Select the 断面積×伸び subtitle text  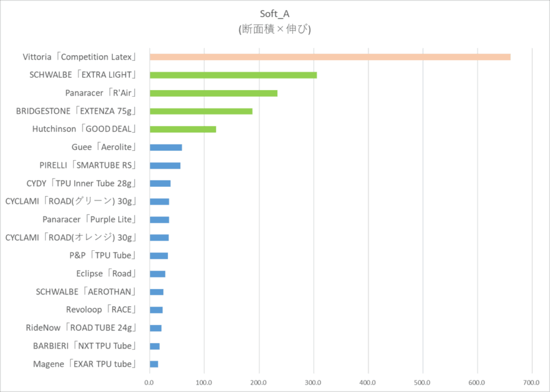click(x=274, y=29)
